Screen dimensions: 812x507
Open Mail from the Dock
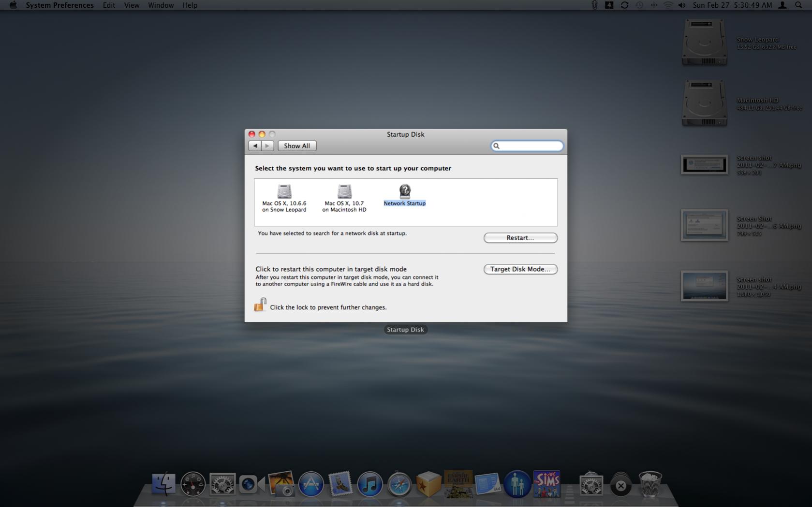click(340, 484)
